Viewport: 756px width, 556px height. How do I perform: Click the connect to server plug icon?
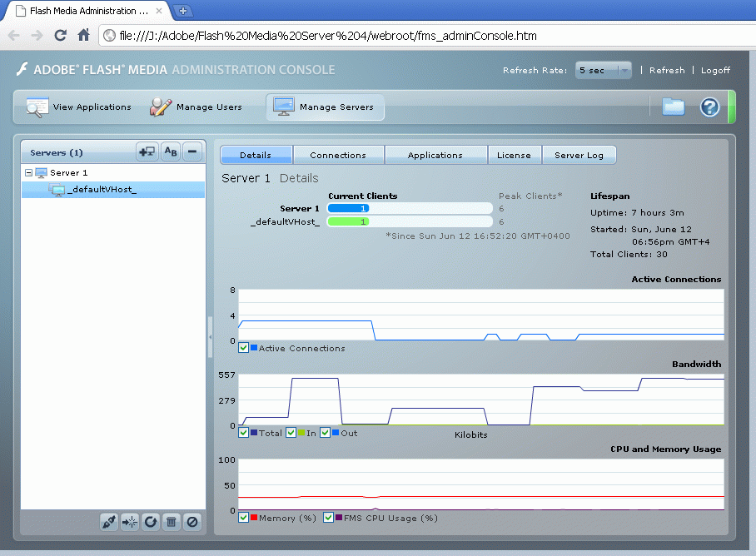click(x=109, y=522)
